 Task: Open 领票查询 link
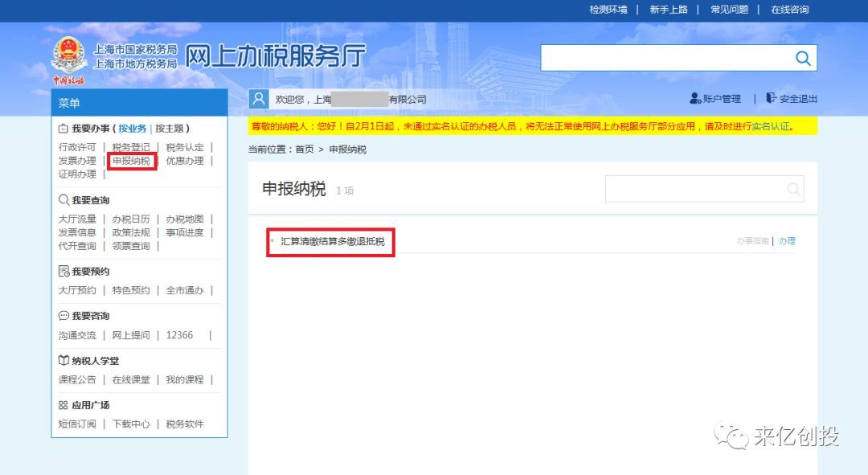click(x=131, y=246)
